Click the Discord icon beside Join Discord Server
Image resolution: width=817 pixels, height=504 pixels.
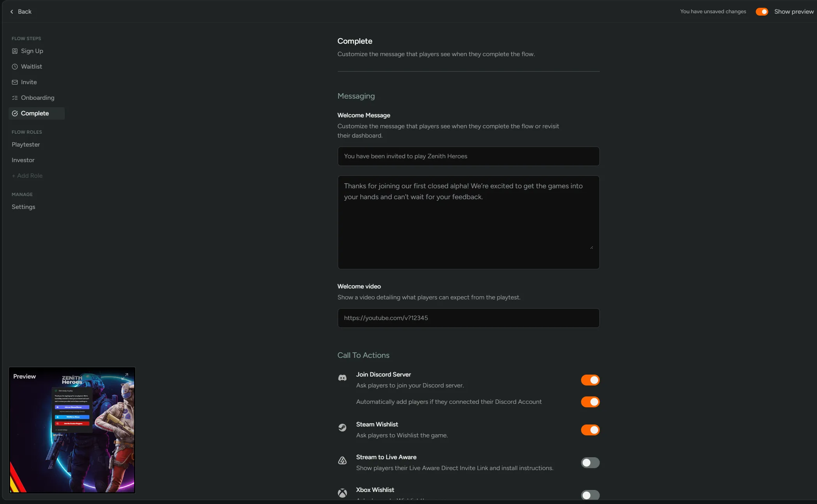point(342,378)
